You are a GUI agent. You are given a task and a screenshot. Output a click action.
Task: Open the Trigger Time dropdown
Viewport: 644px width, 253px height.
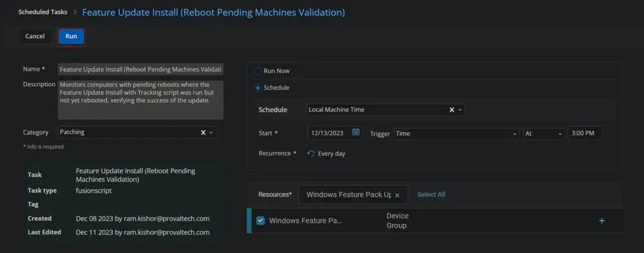tap(457, 133)
